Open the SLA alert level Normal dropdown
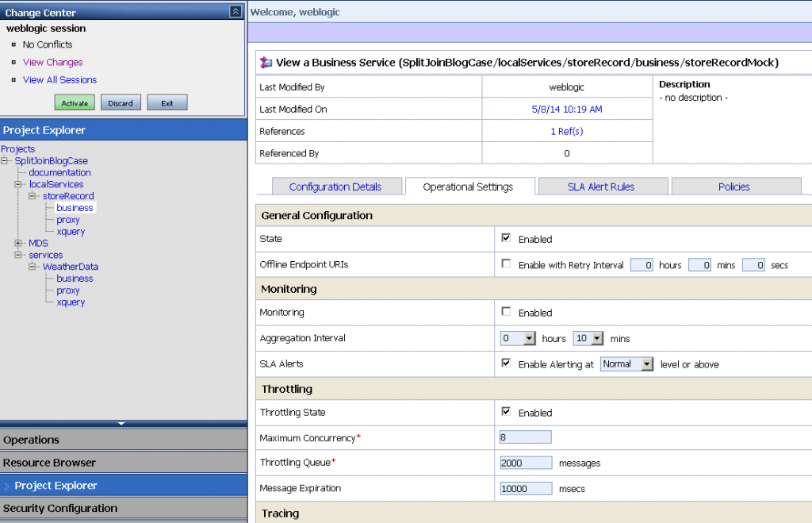 coord(647,363)
